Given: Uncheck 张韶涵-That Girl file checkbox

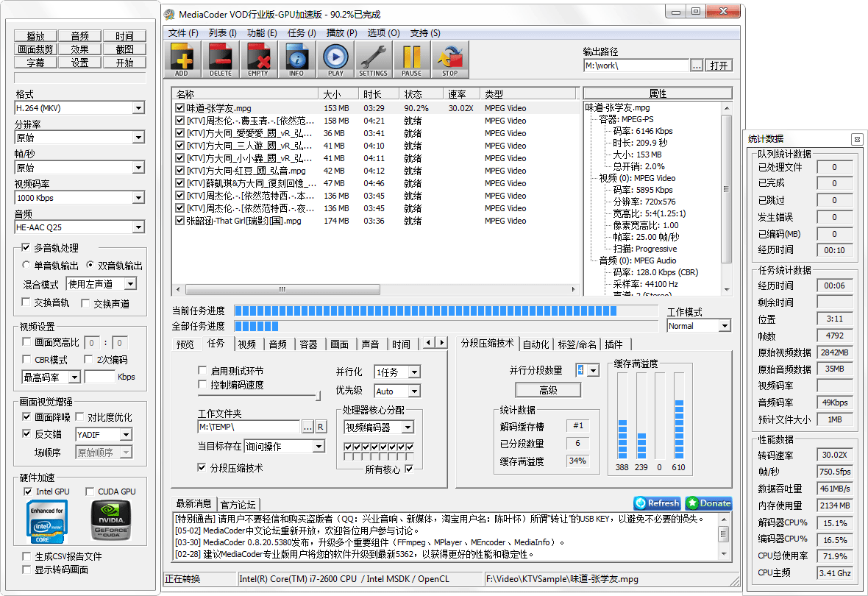Looking at the screenshot, I should (x=180, y=221).
